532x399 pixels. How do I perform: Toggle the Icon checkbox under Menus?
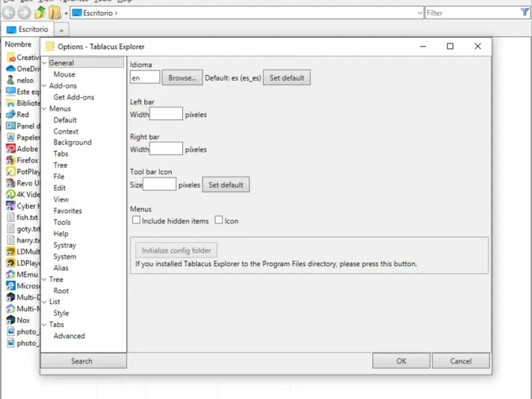[x=219, y=220]
